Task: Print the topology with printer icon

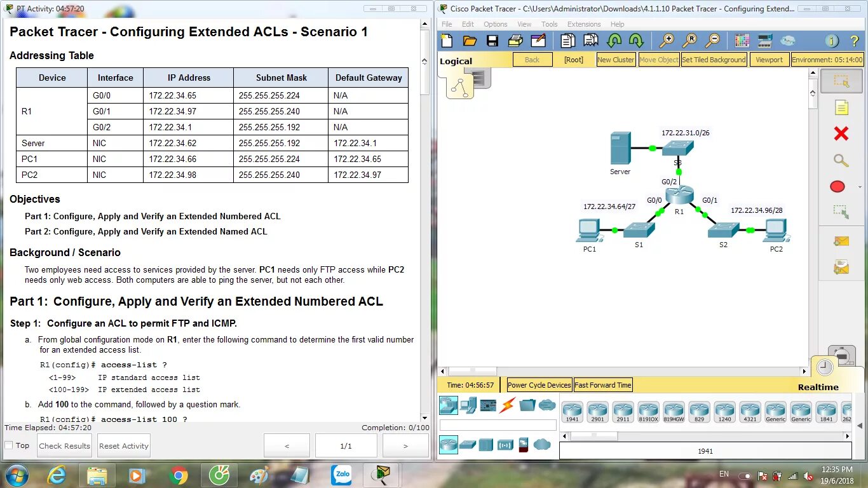Action: coord(515,41)
